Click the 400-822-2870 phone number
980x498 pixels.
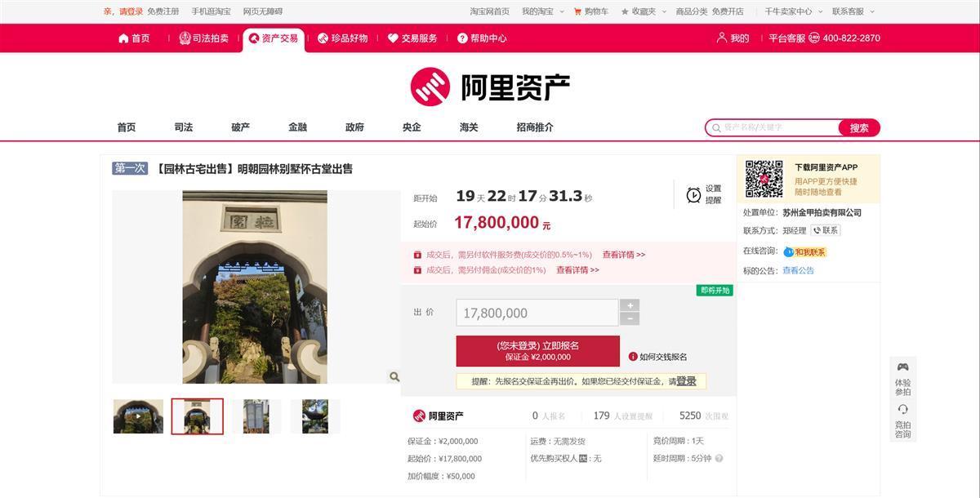click(x=851, y=38)
